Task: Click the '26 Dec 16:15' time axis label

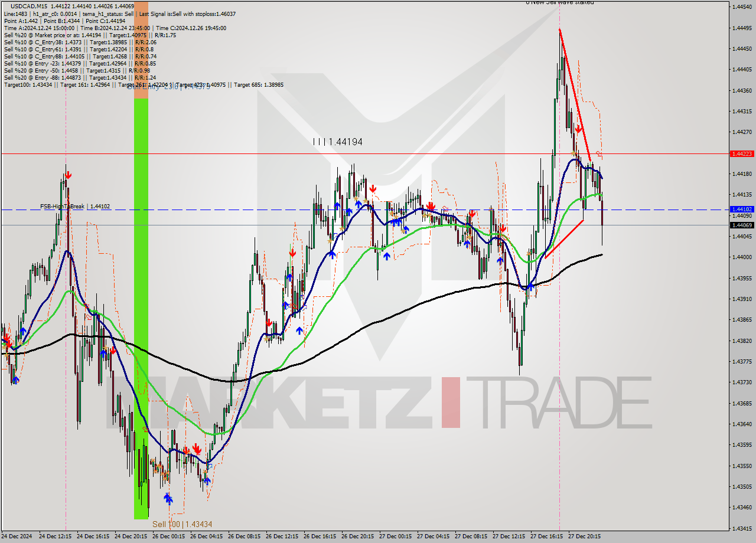Action: pos(320,537)
